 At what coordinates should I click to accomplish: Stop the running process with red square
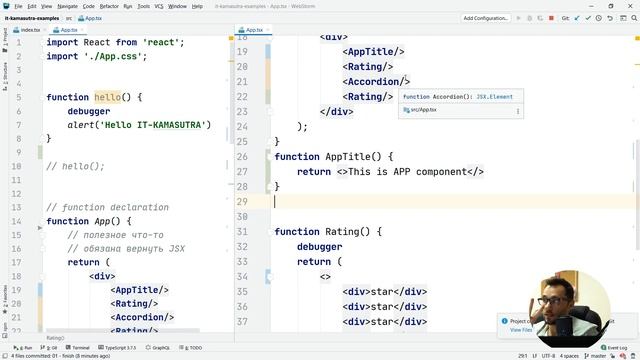(x=551, y=18)
